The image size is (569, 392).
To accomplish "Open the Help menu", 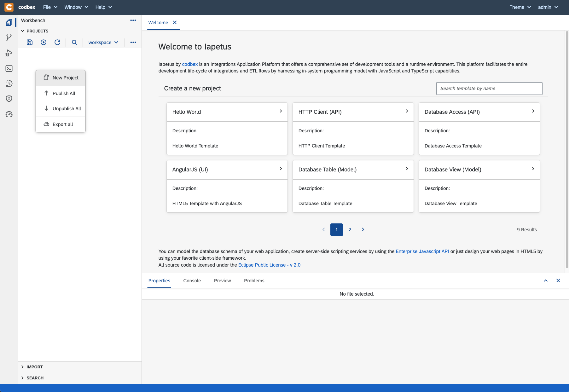I will [104, 7].
